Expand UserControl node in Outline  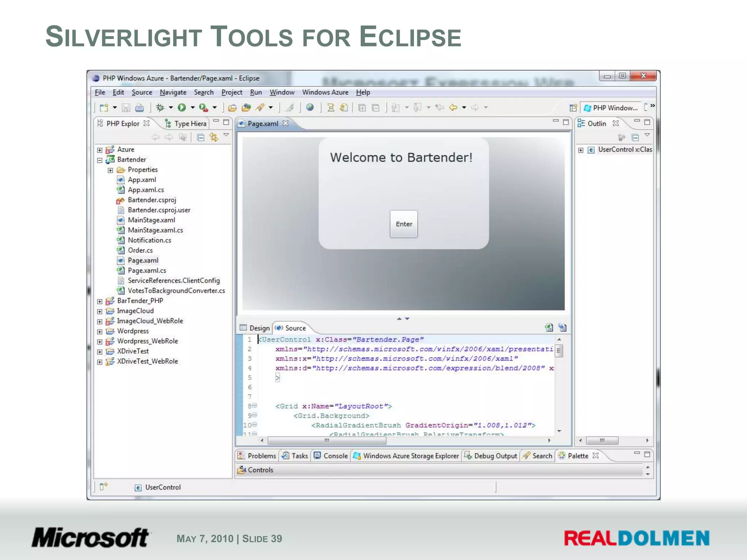click(581, 150)
